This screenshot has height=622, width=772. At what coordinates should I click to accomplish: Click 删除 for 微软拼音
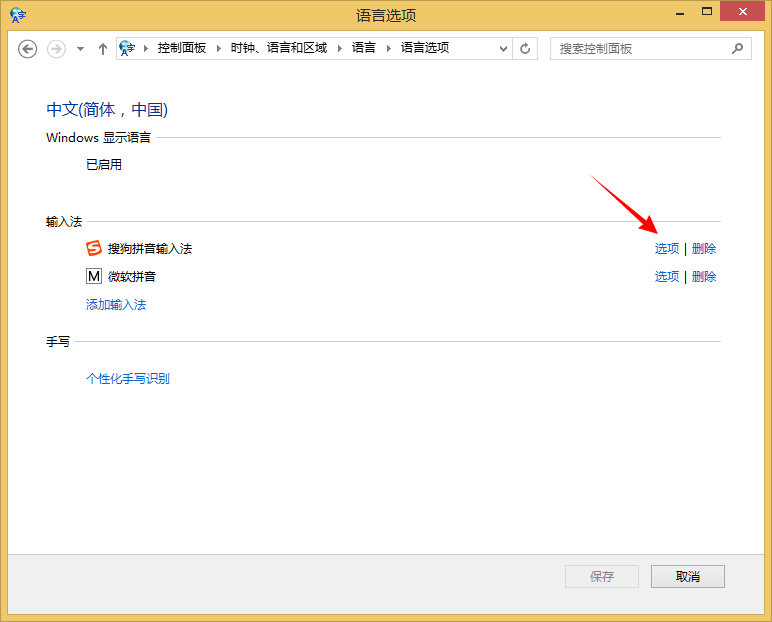point(704,277)
